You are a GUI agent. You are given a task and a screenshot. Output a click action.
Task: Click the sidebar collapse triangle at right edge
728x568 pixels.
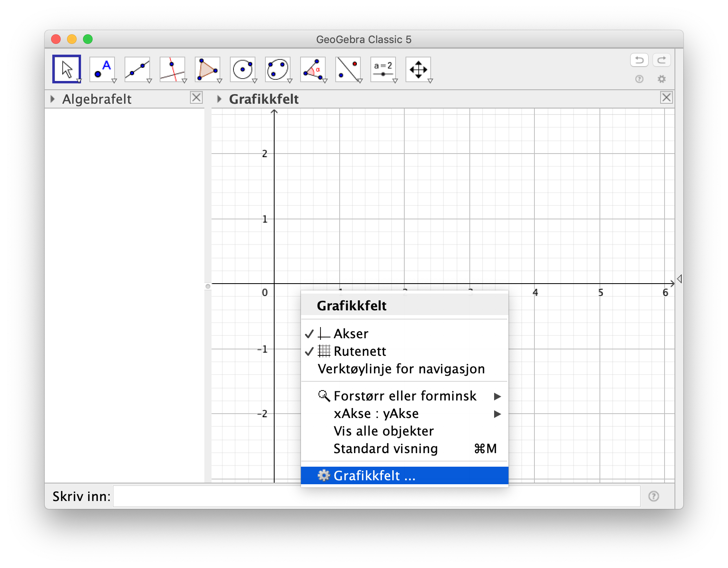pos(679,279)
